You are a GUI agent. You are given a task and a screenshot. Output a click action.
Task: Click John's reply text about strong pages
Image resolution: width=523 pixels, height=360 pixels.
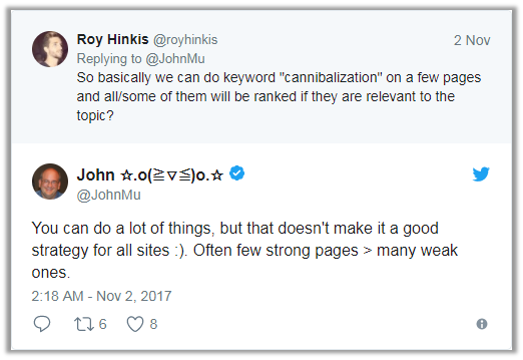(244, 250)
